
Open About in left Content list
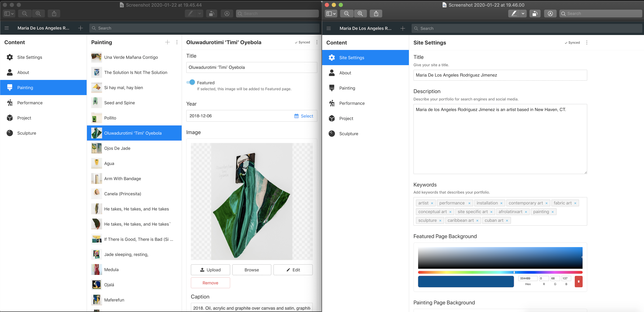pyautogui.click(x=44, y=72)
